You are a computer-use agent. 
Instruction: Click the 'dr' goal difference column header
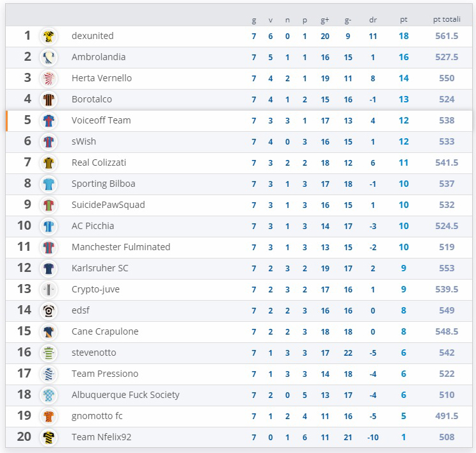(373, 20)
